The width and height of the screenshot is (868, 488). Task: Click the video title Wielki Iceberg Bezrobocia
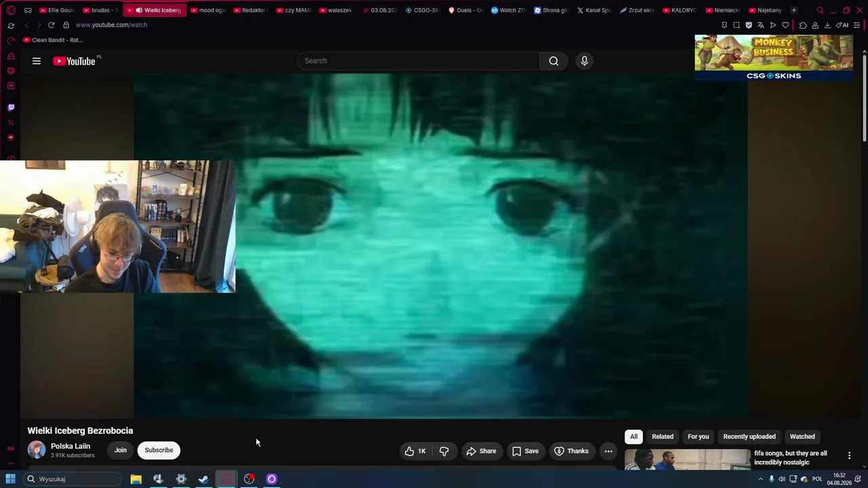(80, 430)
